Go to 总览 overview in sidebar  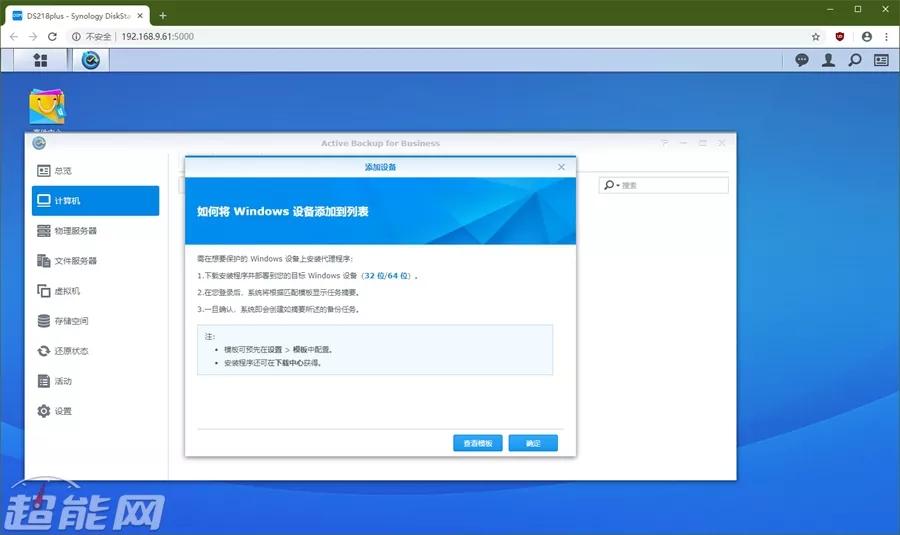click(95, 170)
